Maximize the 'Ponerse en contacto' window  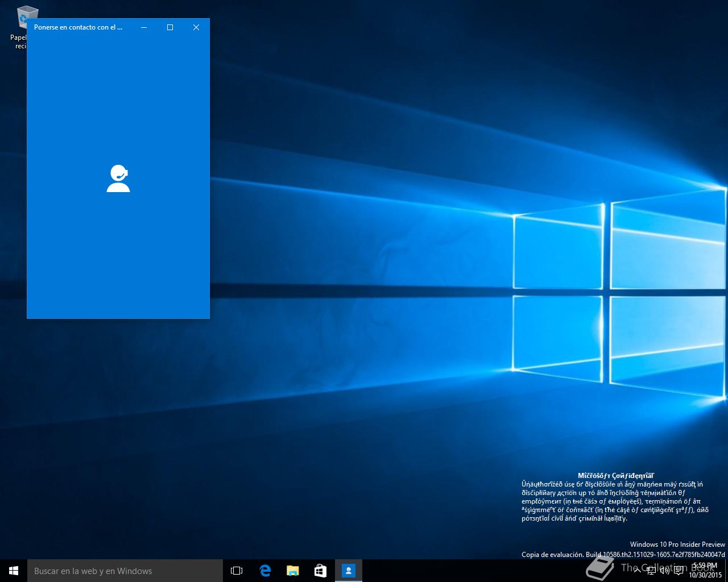click(x=170, y=27)
